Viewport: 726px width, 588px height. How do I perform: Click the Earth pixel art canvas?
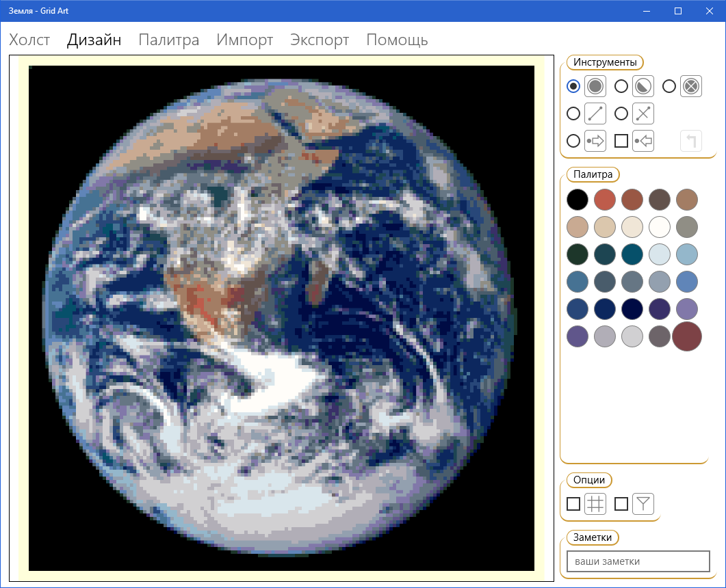click(x=281, y=319)
